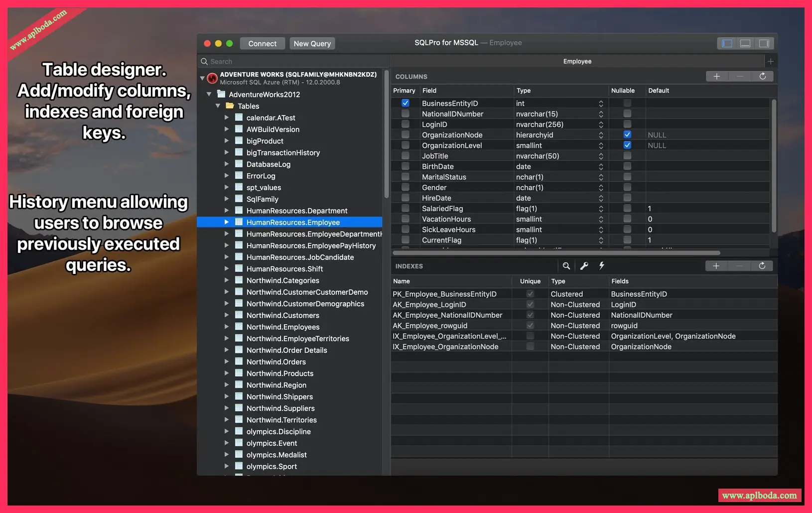The image size is (812, 513).
Task: Sort indexes by Name header
Action: (451, 281)
